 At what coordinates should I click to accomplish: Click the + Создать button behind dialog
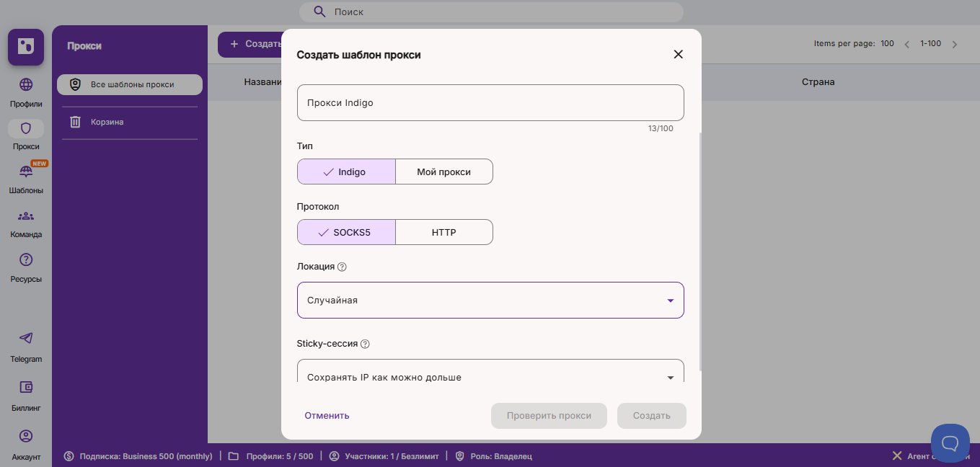click(x=250, y=44)
